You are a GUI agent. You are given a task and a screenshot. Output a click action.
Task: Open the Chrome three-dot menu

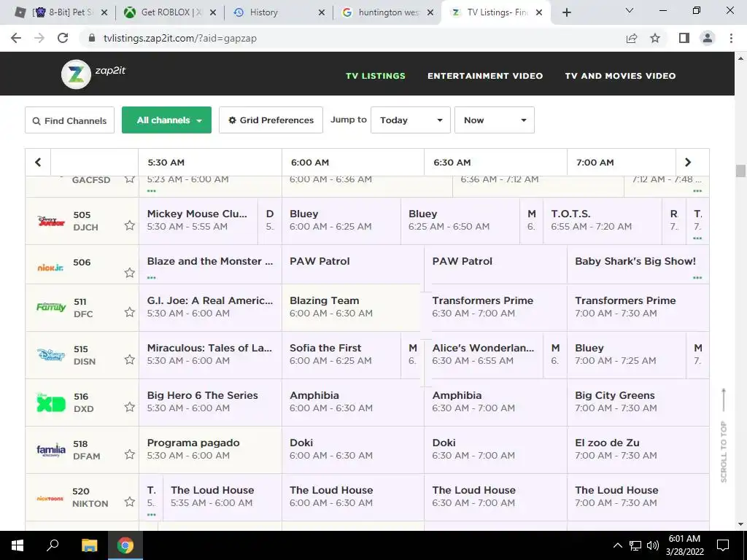pyautogui.click(x=731, y=38)
